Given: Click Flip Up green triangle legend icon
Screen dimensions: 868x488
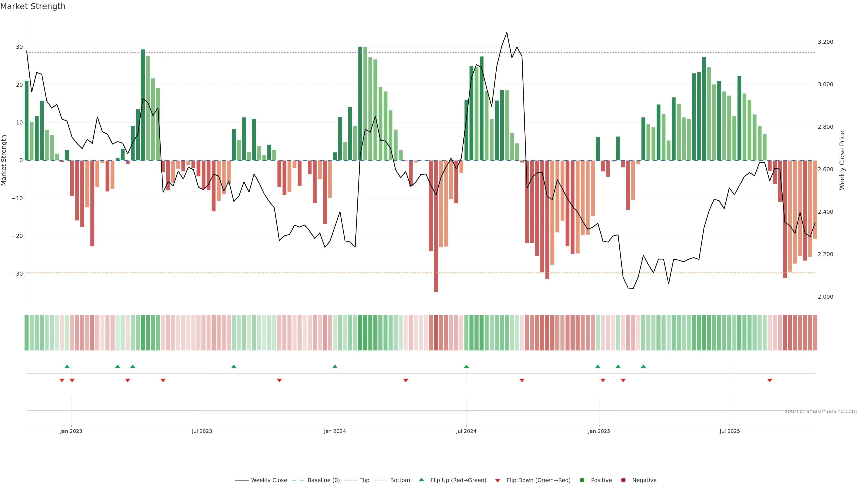Looking at the screenshot, I should (421, 480).
